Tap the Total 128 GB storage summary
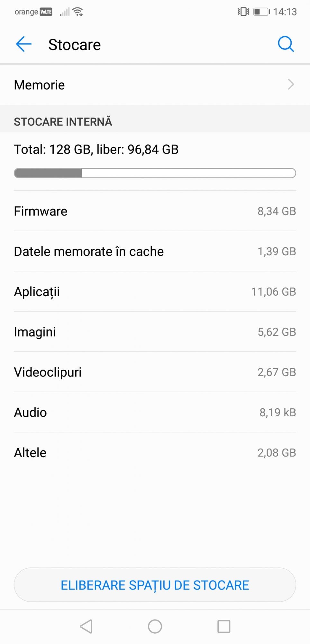 point(96,149)
